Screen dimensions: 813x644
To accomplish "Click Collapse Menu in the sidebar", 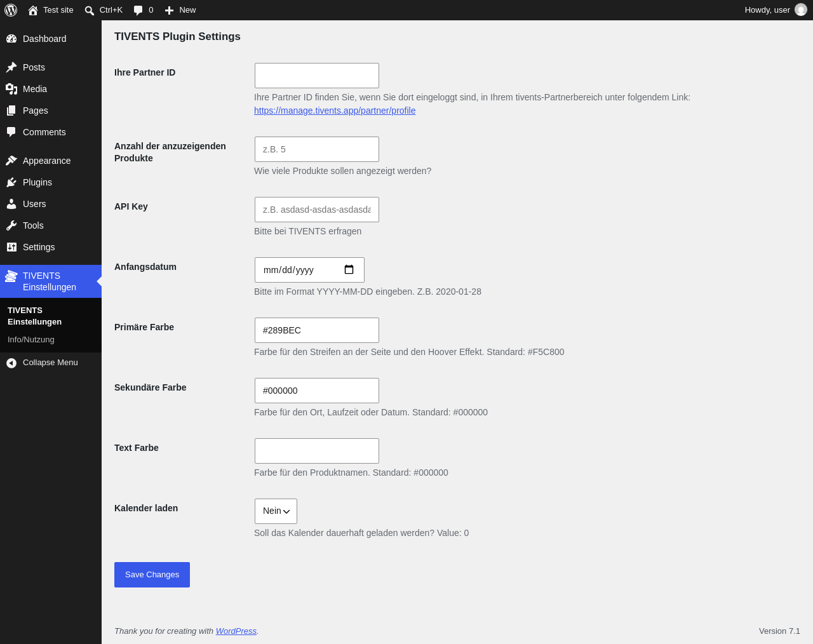I will click(50, 363).
